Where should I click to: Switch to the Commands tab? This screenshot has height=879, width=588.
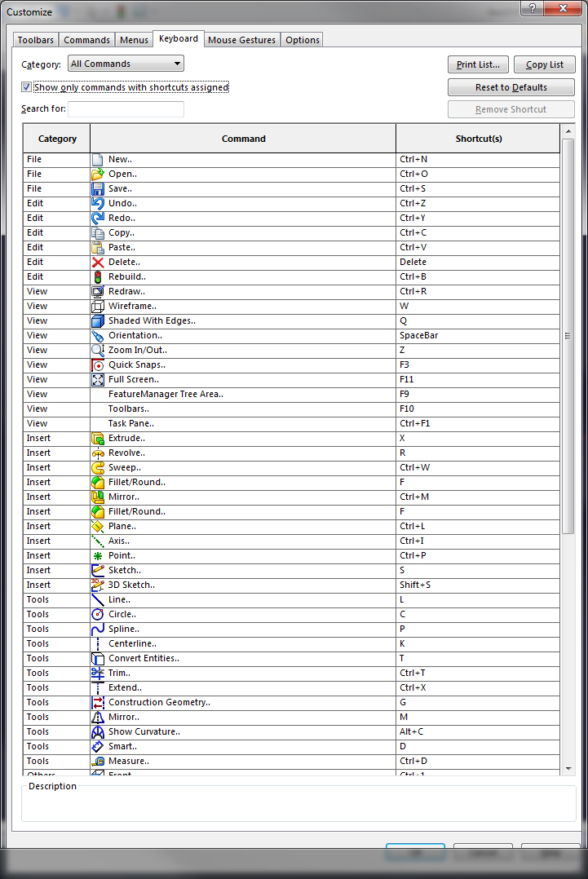(87, 40)
